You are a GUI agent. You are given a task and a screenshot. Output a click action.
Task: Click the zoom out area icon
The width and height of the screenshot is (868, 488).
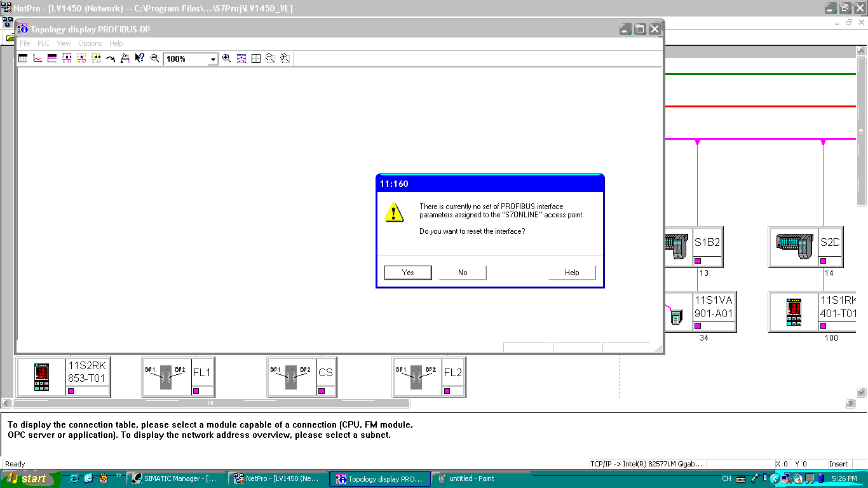click(270, 58)
